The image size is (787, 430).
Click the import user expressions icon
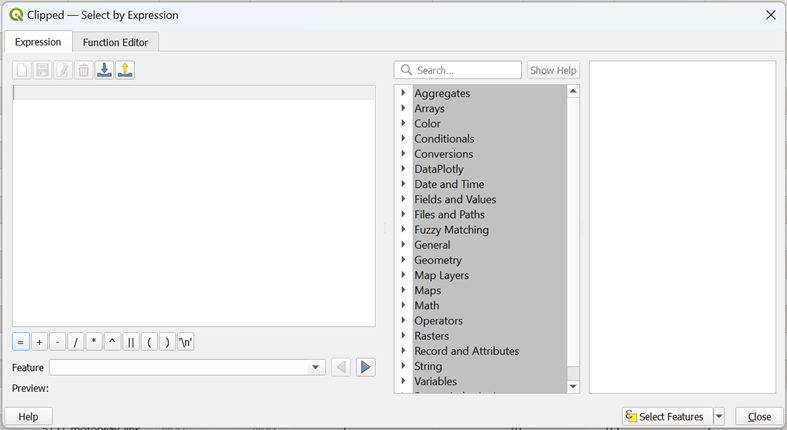click(x=104, y=70)
